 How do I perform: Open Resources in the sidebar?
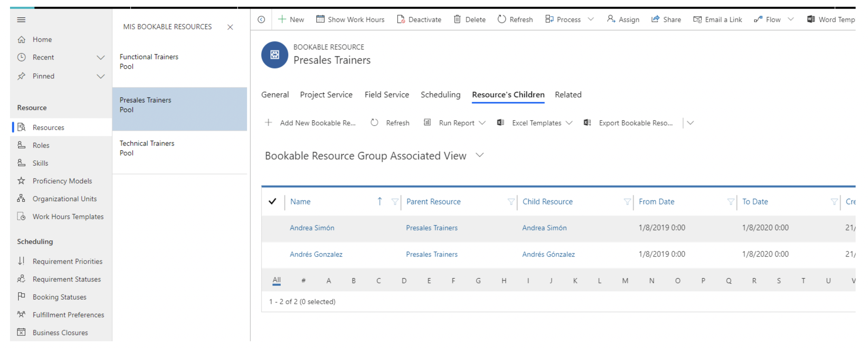click(x=62, y=127)
